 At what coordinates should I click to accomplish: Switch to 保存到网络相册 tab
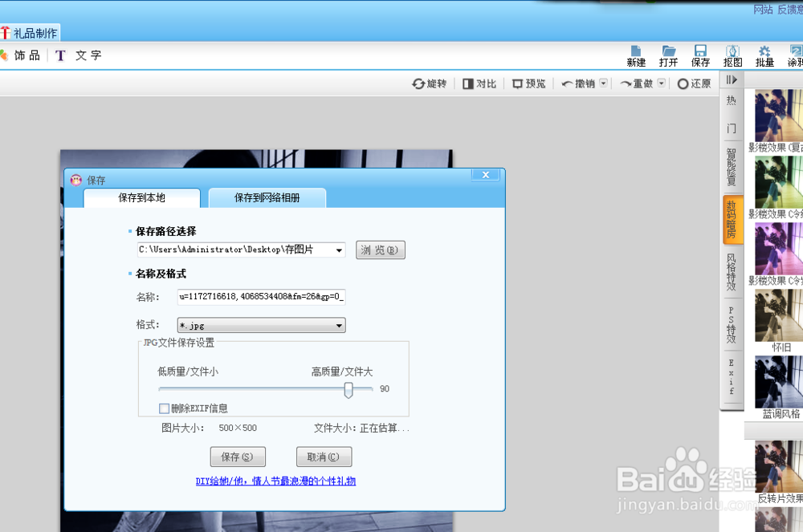(267, 197)
